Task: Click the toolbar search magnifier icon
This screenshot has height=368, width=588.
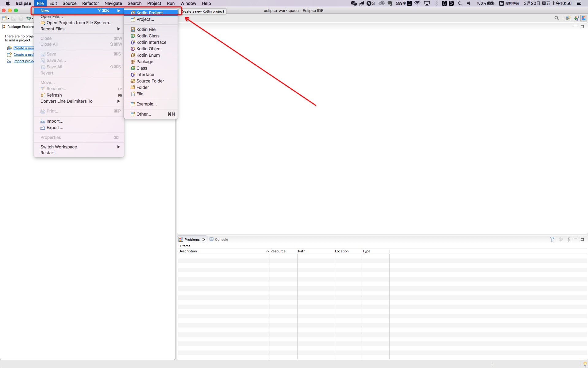Action: pyautogui.click(x=557, y=18)
